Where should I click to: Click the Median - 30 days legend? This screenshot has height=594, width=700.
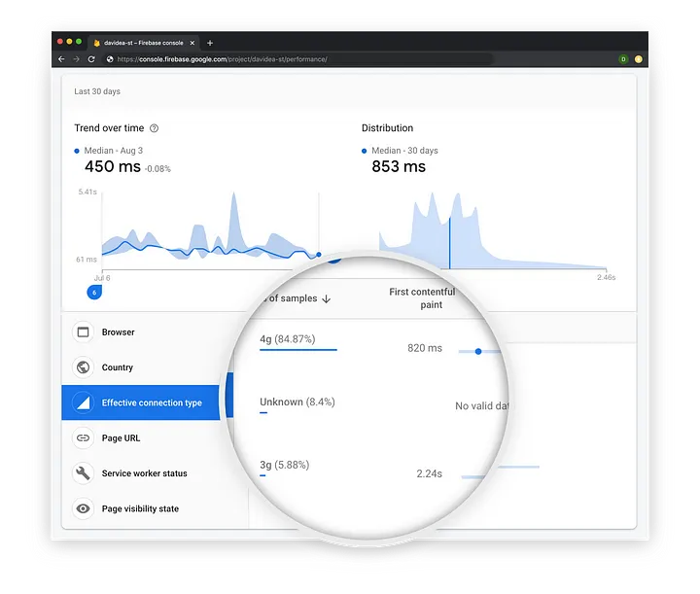[x=400, y=151]
